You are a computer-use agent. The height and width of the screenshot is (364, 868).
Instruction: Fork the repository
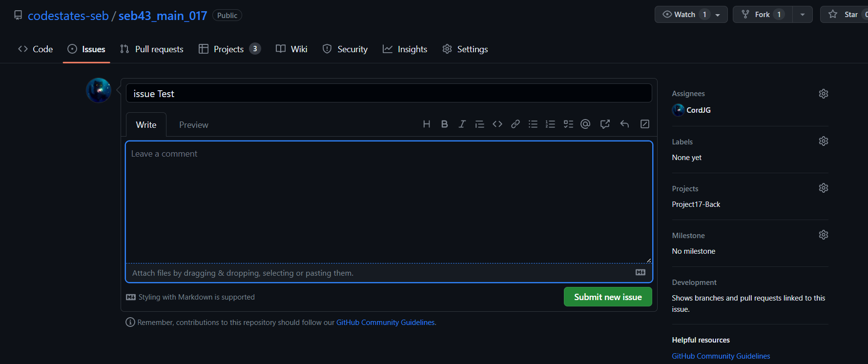(x=763, y=15)
